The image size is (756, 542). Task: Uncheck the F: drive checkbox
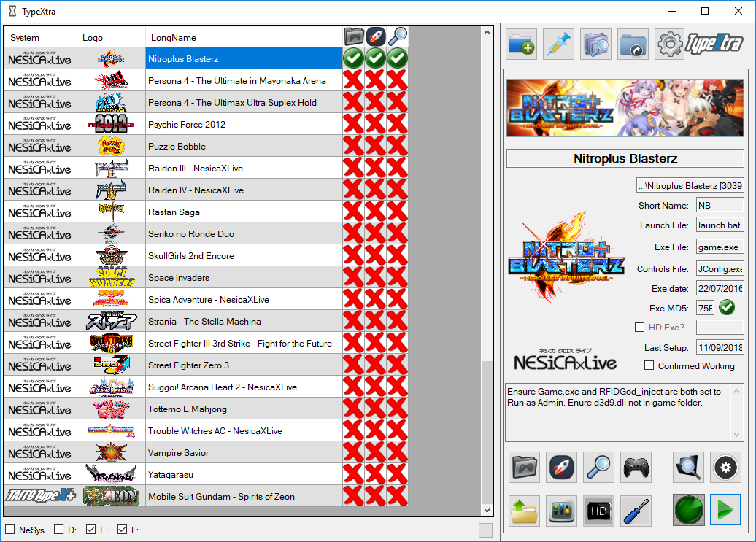click(123, 530)
